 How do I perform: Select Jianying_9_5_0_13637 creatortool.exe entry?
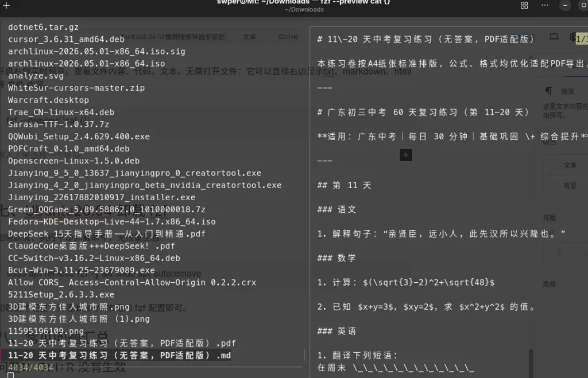pyautogui.click(x=134, y=173)
